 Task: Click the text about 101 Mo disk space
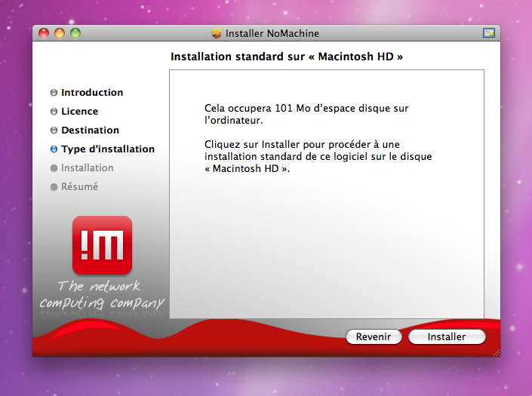(x=306, y=114)
